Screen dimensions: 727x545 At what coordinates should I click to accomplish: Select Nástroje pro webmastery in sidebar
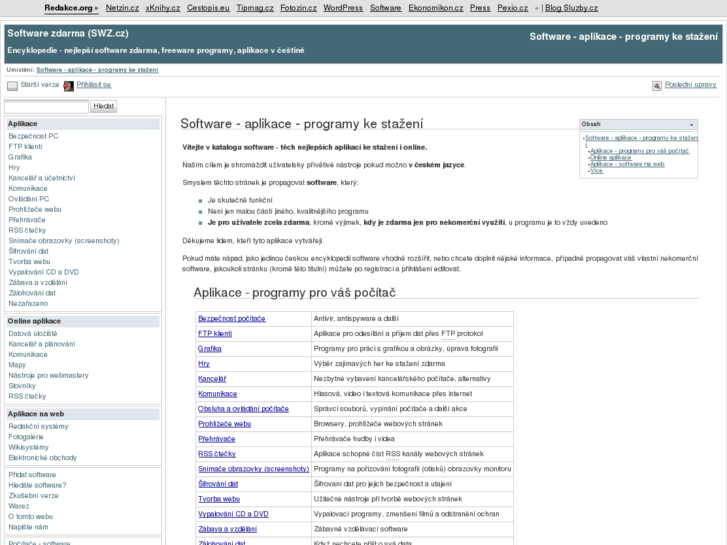point(49,375)
